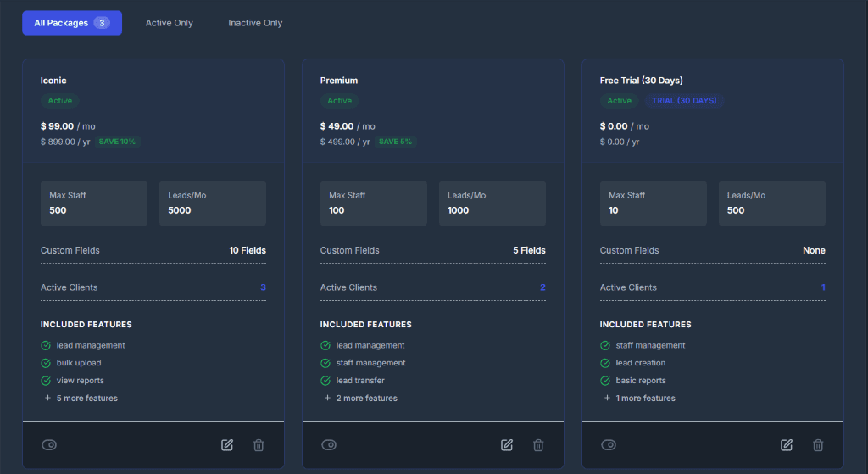The height and width of the screenshot is (474, 868).
Task: Switch to the Inactive Only tab
Action: 255,23
